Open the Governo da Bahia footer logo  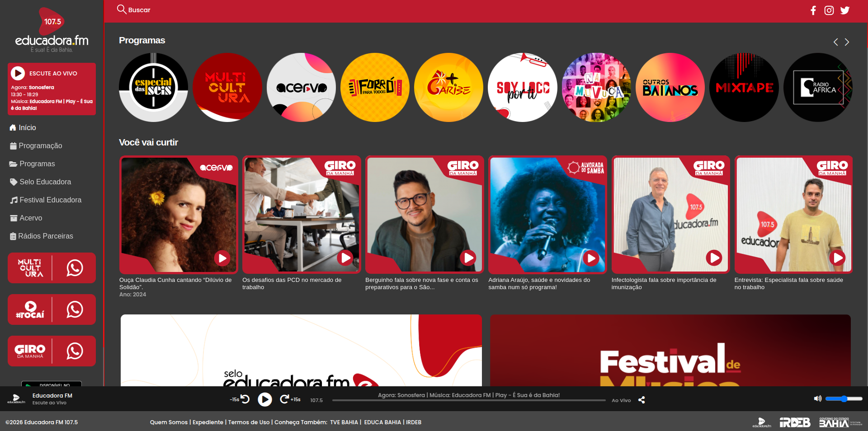coord(840,422)
